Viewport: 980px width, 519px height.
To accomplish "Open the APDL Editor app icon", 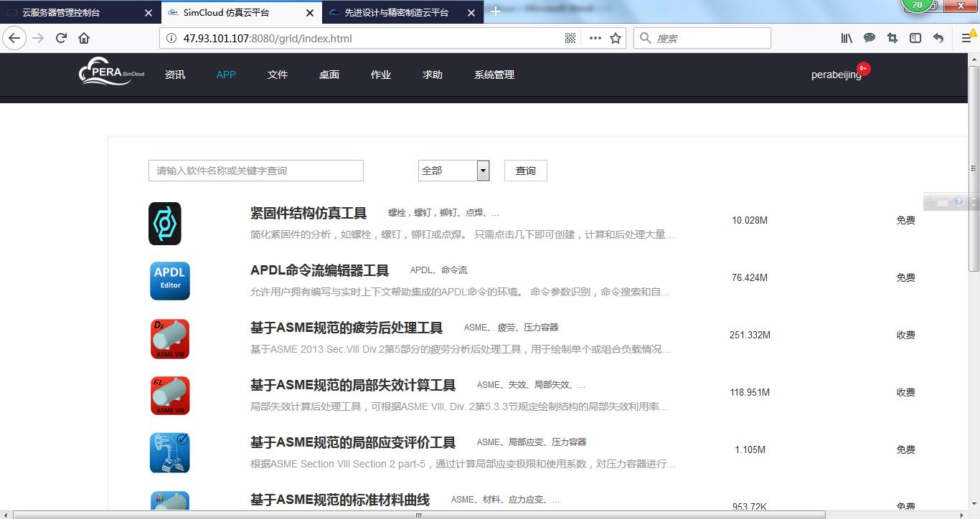I will tap(170, 280).
